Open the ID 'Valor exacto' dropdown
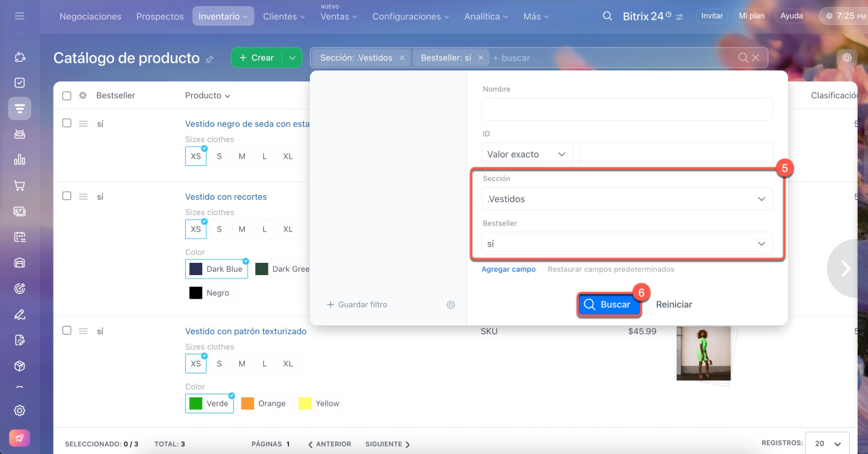 coord(527,154)
